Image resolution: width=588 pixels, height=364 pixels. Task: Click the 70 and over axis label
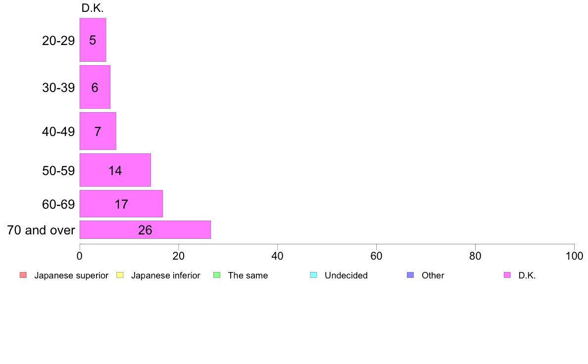[x=41, y=230]
